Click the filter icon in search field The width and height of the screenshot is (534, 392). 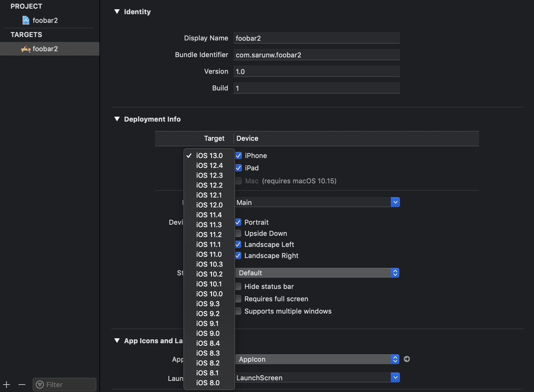[40, 385]
